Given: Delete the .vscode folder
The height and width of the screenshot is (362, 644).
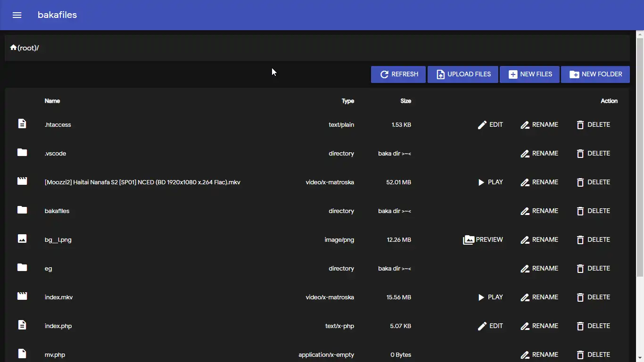Looking at the screenshot, I should pyautogui.click(x=593, y=154).
